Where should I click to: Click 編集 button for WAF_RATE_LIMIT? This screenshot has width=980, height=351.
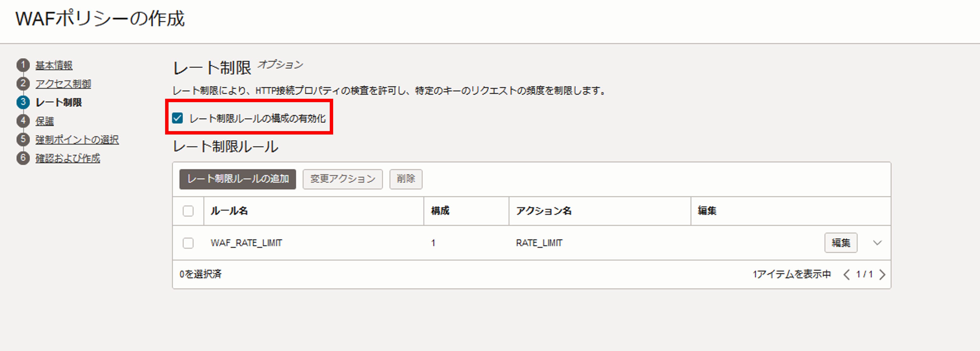(841, 243)
